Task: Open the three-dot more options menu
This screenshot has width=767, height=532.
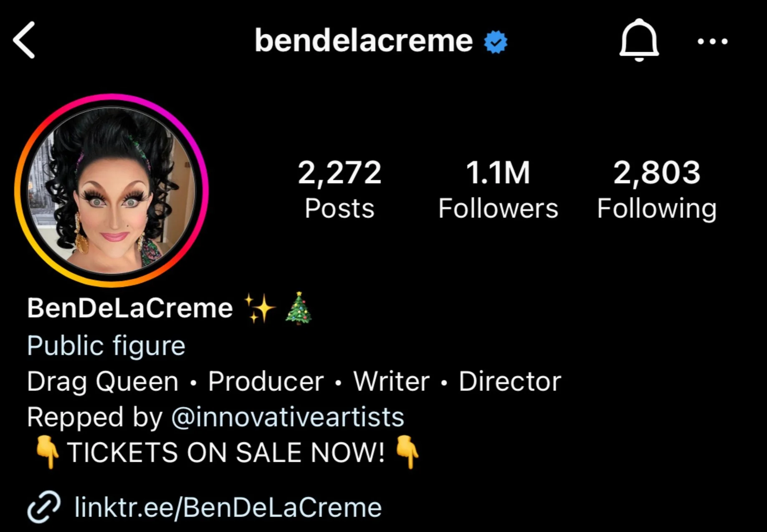Action: [713, 41]
